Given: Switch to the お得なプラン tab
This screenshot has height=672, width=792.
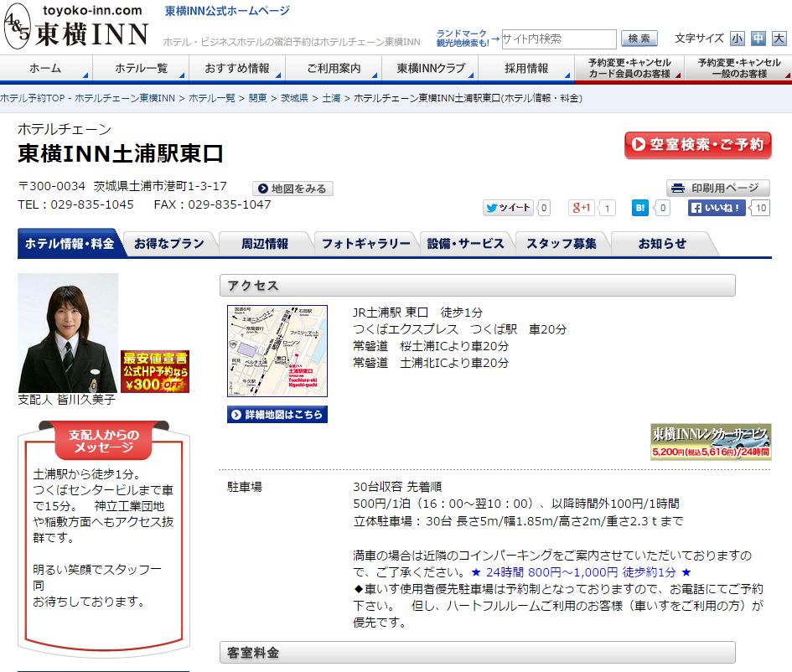Looking at the screenshot, I should click(x=169, y=243).
